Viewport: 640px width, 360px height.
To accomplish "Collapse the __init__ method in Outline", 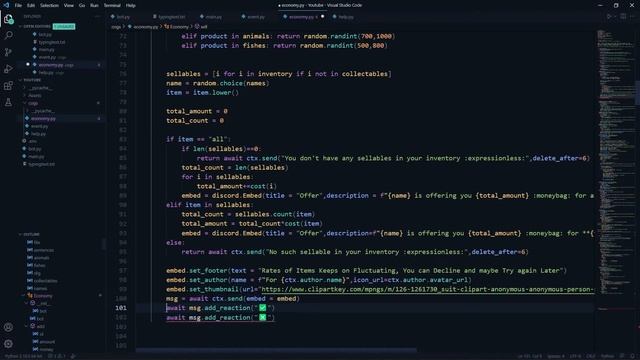I will tap(27, 303).
